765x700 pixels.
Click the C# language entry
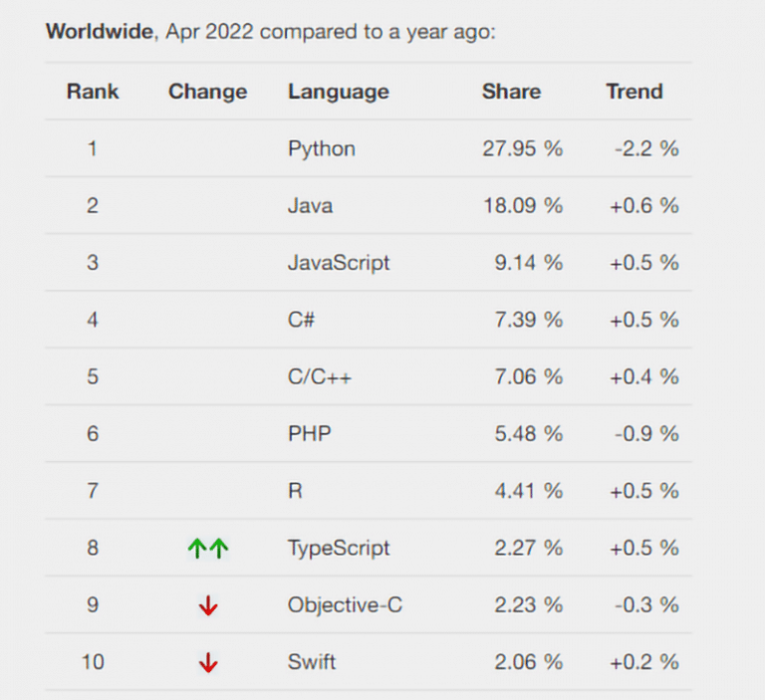(x=303, y=320)
